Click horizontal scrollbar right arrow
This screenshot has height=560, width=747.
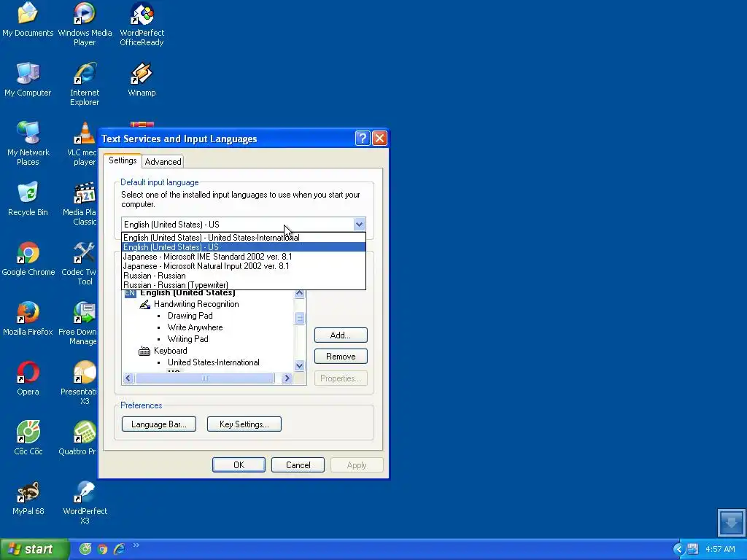(286, 378)
